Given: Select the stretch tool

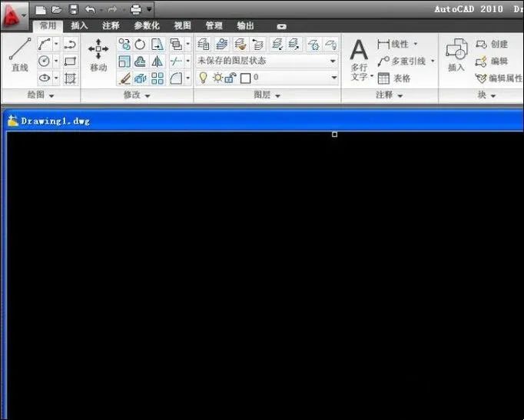Looking at the screenshot, I should [157, 44].
